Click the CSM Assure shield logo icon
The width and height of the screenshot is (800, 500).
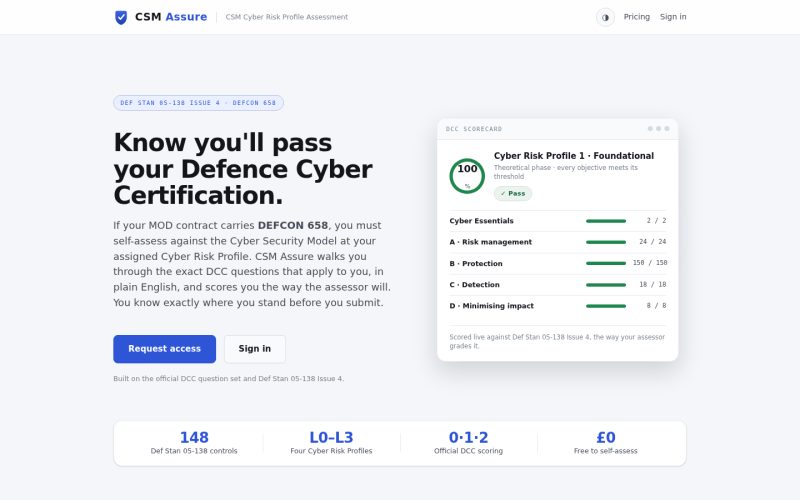[121, 17]
